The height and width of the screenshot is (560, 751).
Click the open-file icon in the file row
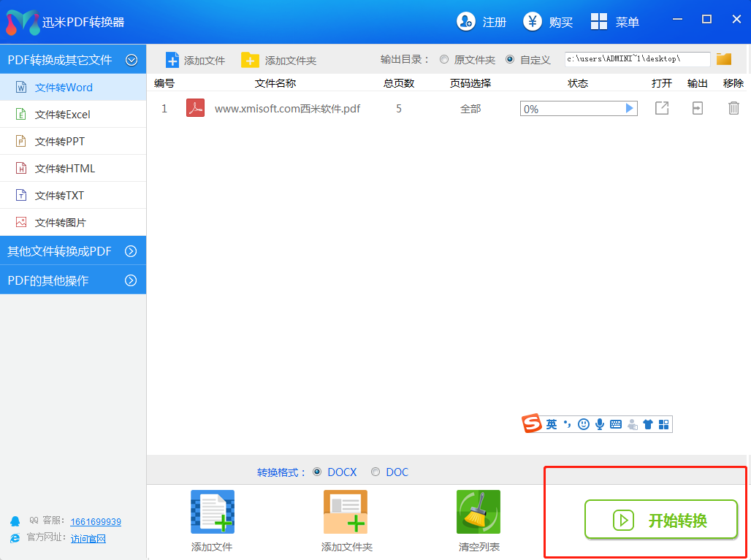pyautogui.click(x=661, y=109)
